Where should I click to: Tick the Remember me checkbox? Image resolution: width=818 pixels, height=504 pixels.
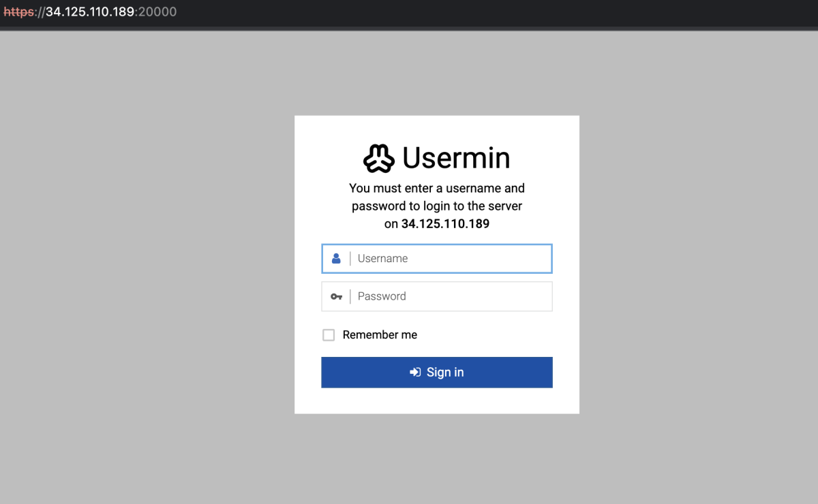point(329,335)
